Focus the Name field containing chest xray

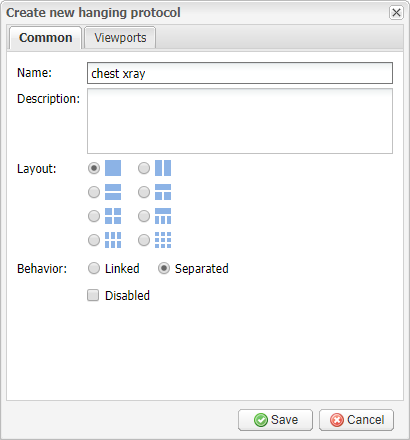(x=240, y=73)
